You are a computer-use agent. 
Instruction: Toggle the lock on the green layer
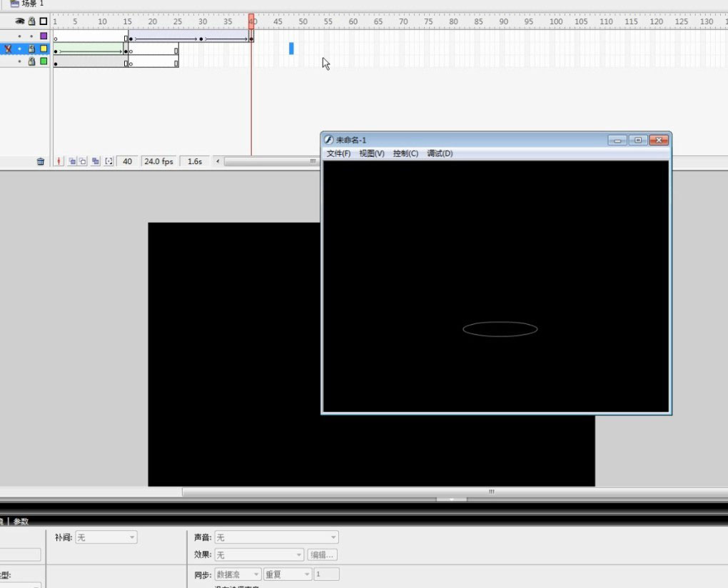tap(31, 61)
